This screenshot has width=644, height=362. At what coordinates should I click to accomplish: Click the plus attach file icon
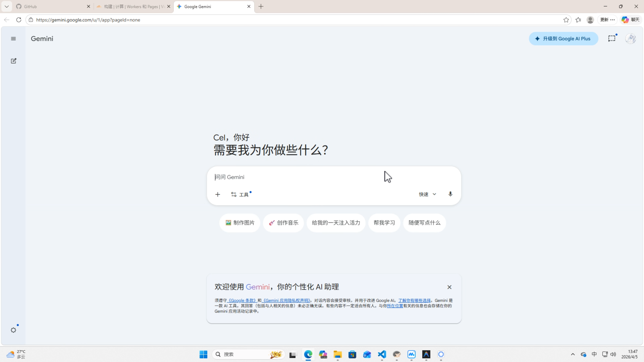[x=218, y=195]
